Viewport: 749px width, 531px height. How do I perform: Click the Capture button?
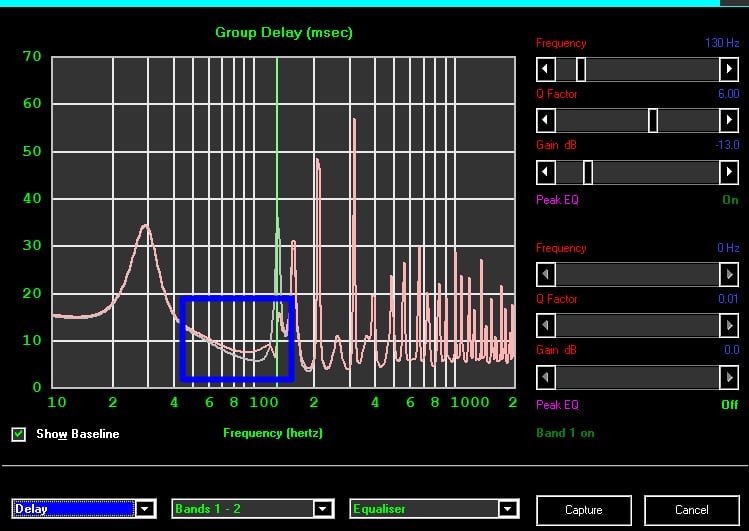pos(584,510)
